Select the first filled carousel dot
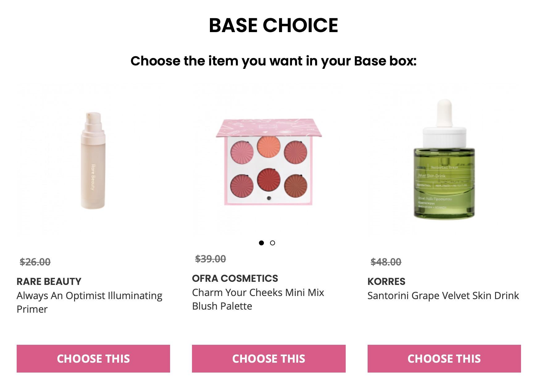This screenshot has height=392, width=542. tap(261, 243)
